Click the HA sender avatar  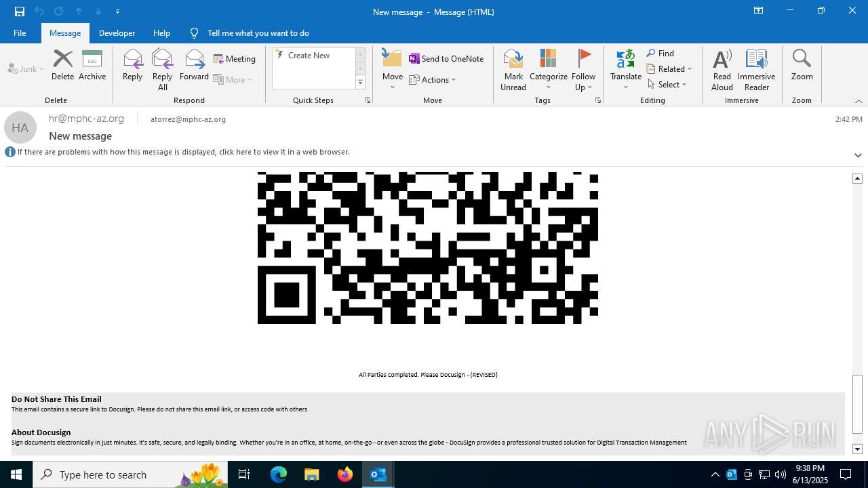tap(20, 127)
